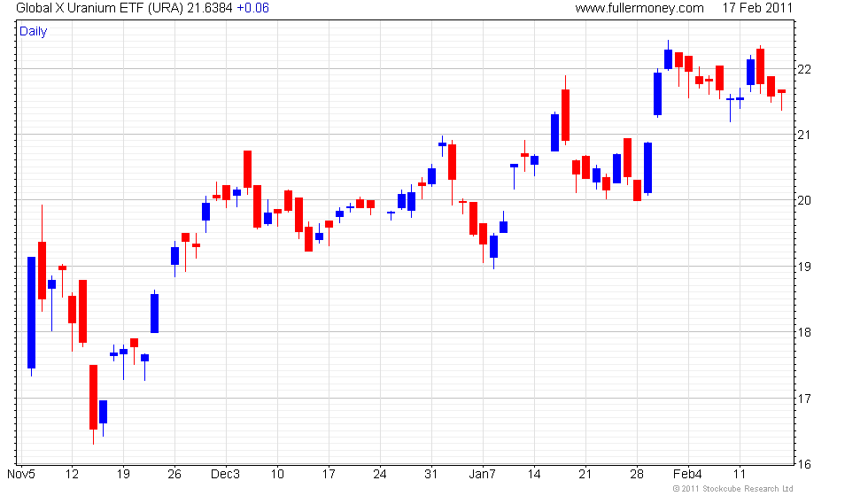
Task: Click the 19 price axis label
Action: (x=804, y=267)
